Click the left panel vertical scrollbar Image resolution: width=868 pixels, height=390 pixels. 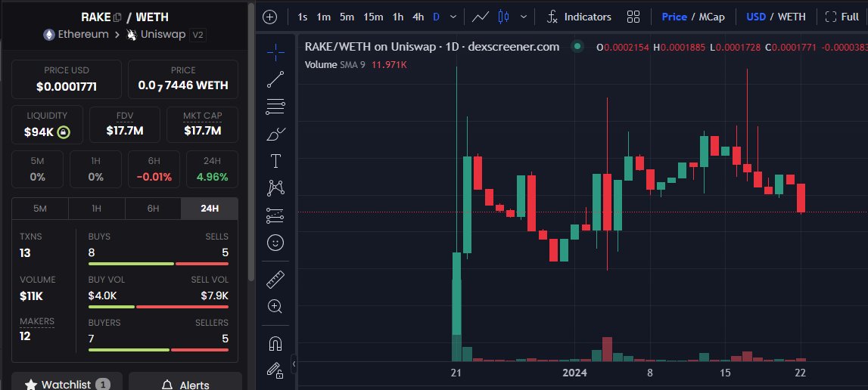click(x=251, y=141)
